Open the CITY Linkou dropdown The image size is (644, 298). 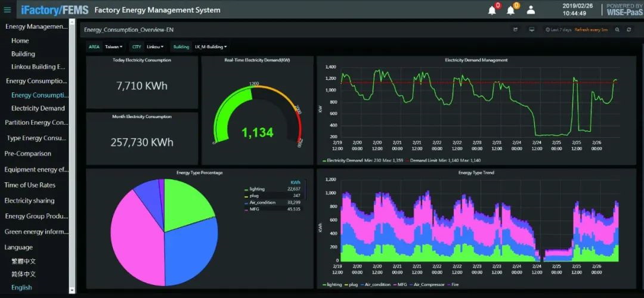click(155, 46)
